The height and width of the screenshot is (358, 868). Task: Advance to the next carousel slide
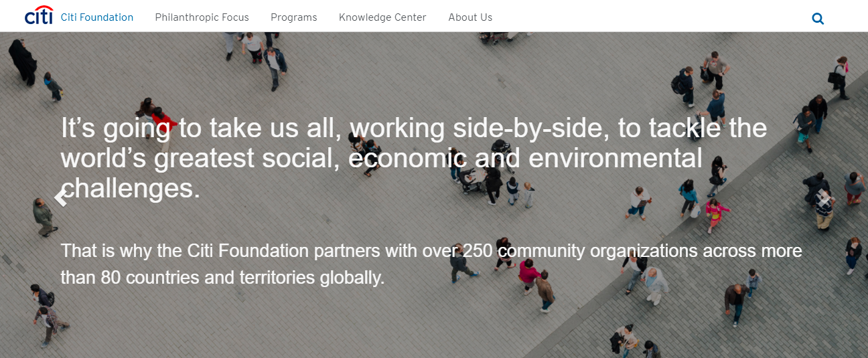click(824, 197)
